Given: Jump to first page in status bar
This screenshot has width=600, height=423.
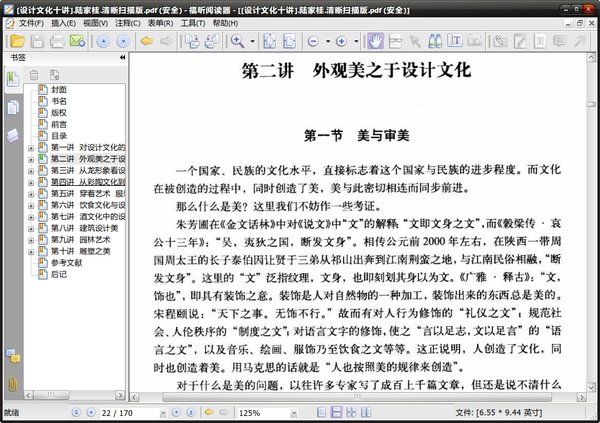Looking at the screenshot, I should coord(76,412).
